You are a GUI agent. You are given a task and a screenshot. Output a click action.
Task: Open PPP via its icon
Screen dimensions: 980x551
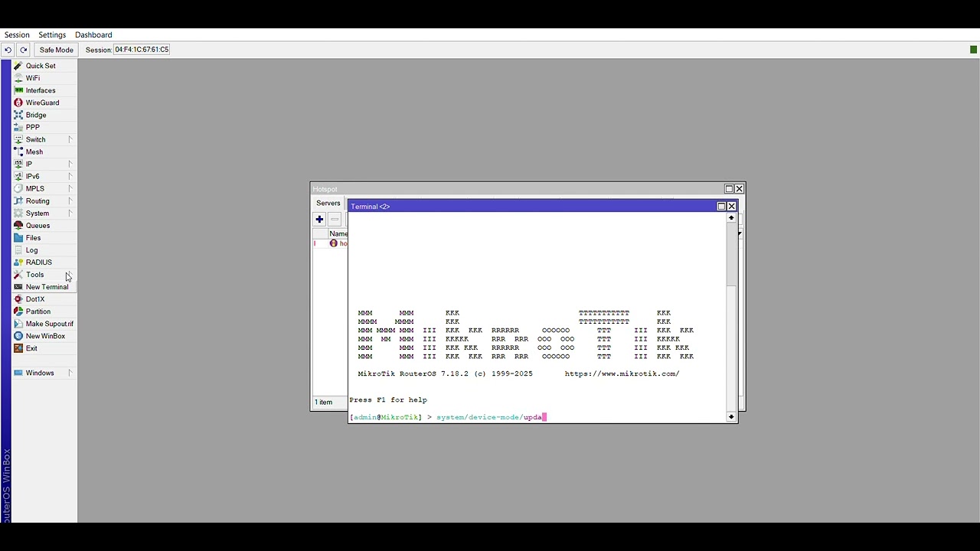18,127
